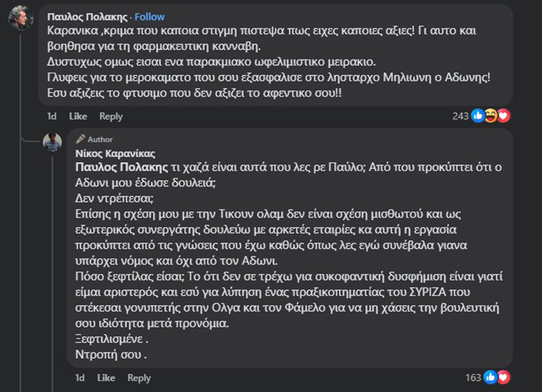Reply to Νίκος Καρανίκας' comment

(139, 377)
